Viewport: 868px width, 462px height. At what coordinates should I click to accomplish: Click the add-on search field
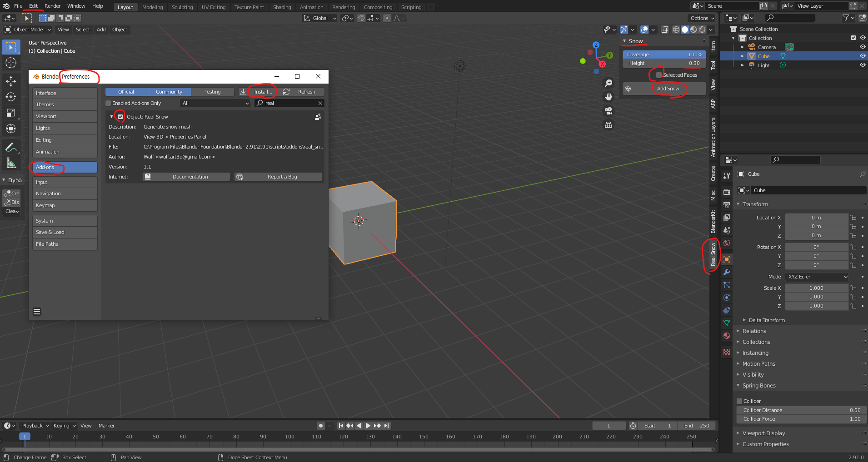[289, 103]
